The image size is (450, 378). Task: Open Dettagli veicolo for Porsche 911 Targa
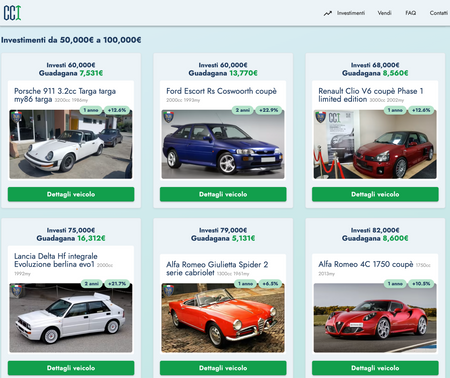tap(71, 194)
